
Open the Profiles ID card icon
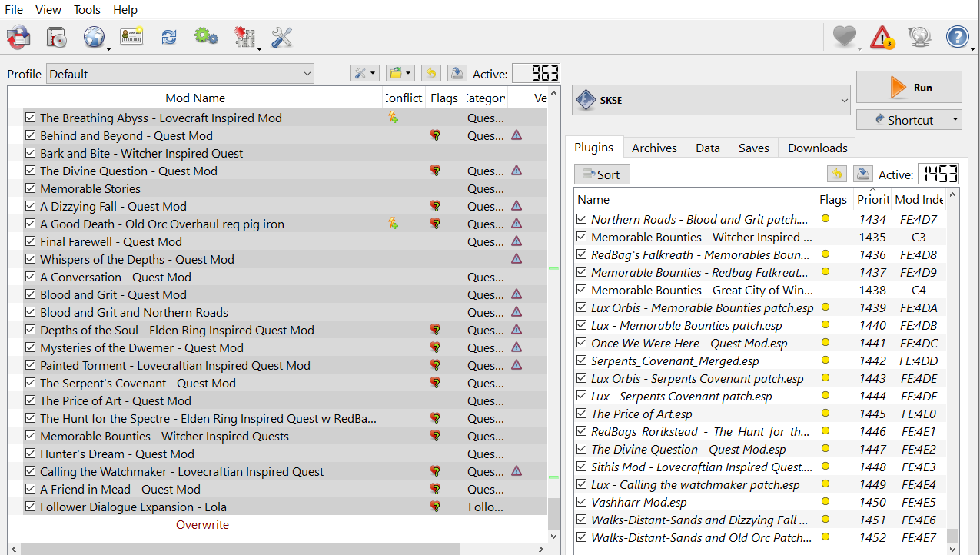[x=131, y=37]
